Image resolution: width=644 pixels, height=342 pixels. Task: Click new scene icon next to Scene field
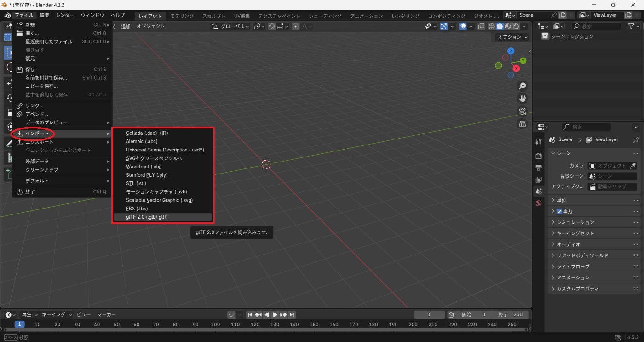[563, 15]
